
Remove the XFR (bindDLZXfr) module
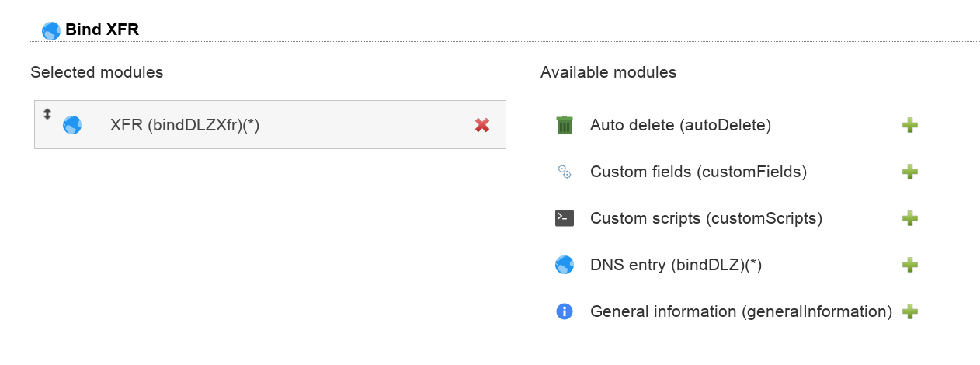pos(482,125)
